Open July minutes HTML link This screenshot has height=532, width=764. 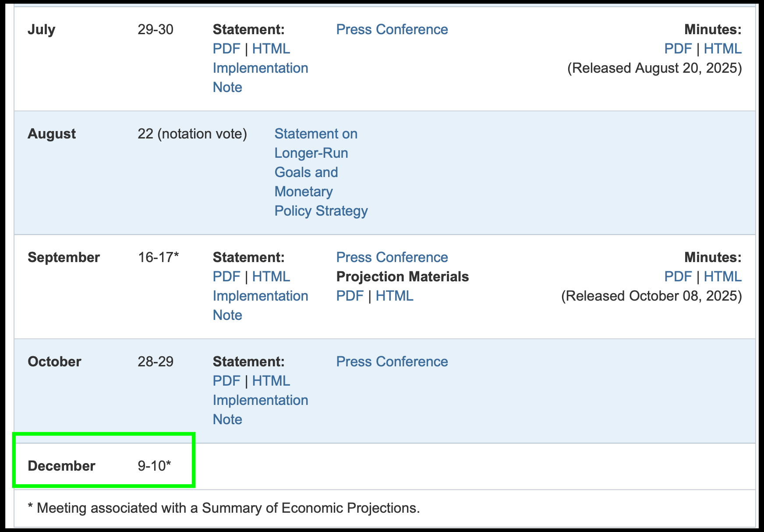(723, 49)
